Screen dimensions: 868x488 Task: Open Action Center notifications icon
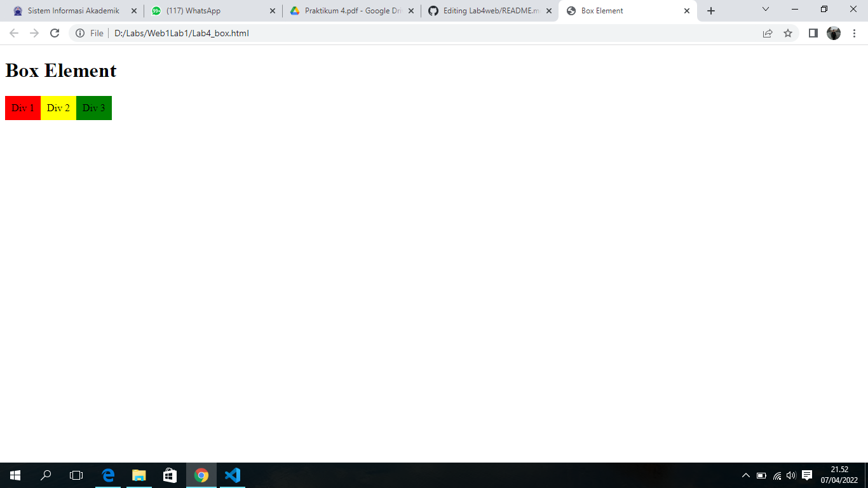click(806, 475)
